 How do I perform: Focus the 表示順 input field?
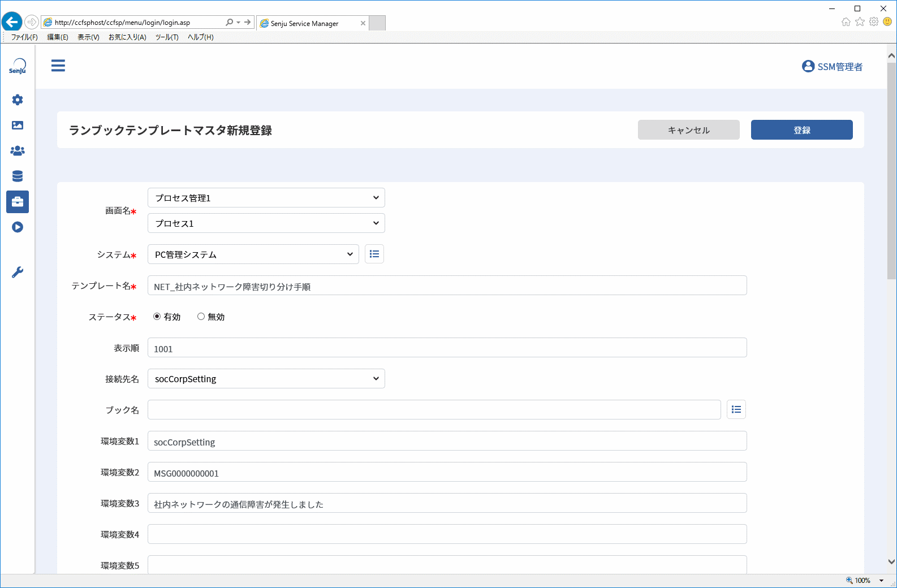coord(447,348)
